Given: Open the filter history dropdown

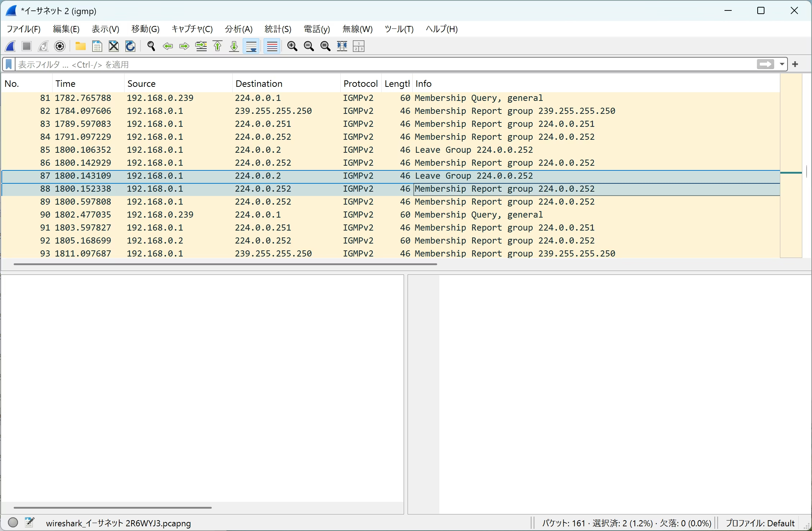Looking at the screenshot, I should [782, 64].
